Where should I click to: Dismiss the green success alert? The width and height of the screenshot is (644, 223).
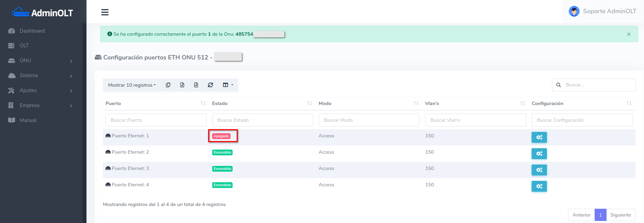point(629,34)
